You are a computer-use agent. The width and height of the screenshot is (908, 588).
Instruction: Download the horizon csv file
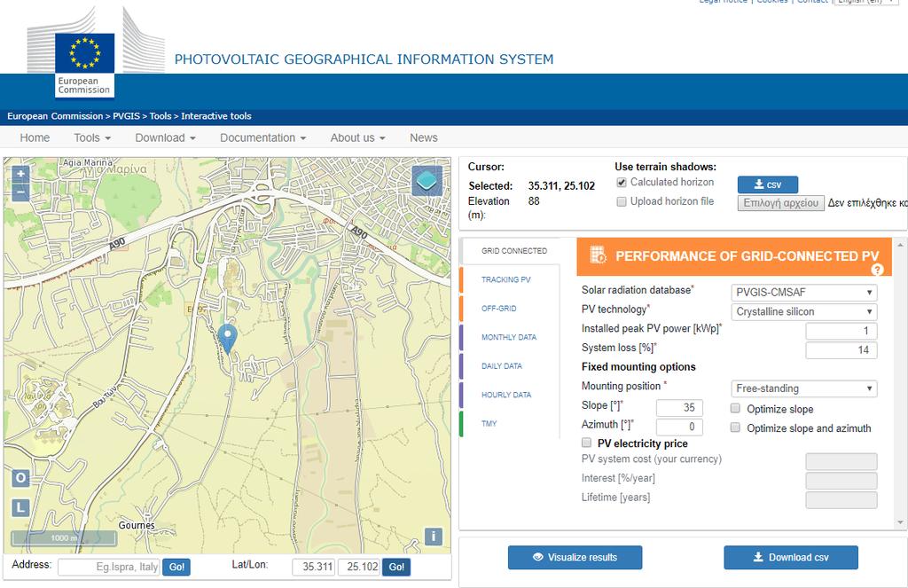(768, 184)
